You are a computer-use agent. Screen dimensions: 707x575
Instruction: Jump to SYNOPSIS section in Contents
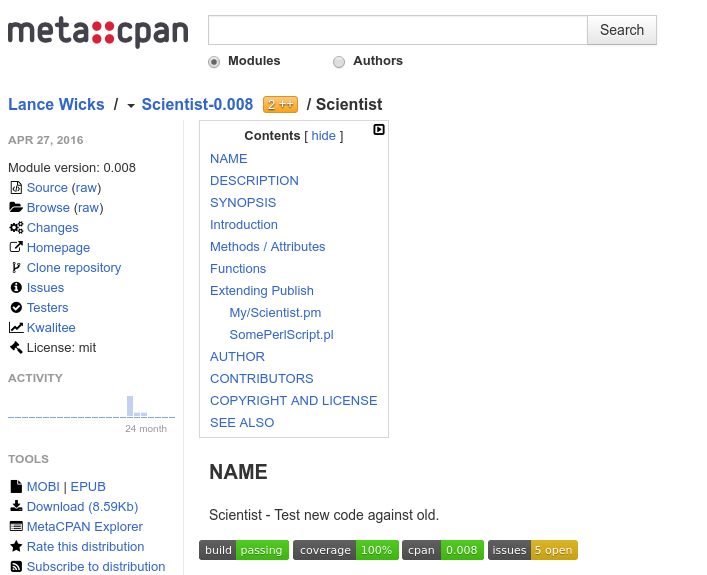[x=243, y=203]
